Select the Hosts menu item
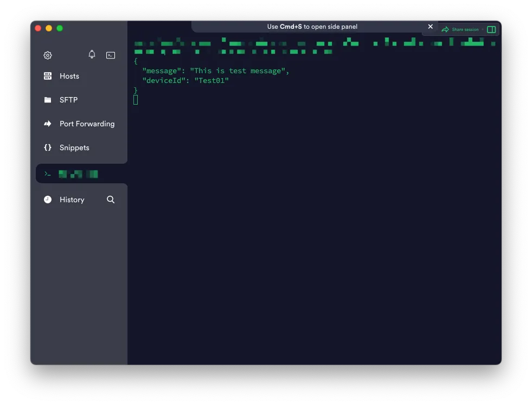The image size is (532, 405). tap(69, 76)
